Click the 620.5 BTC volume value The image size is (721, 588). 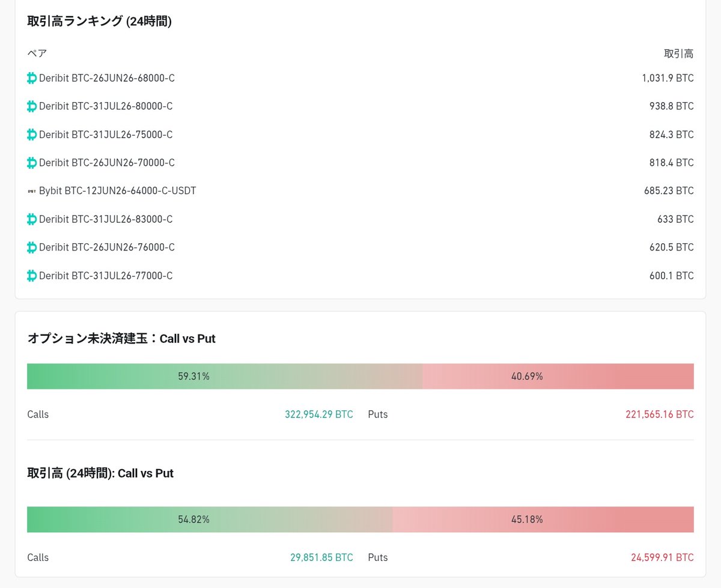pyautogui.click(x=672, y=247)
